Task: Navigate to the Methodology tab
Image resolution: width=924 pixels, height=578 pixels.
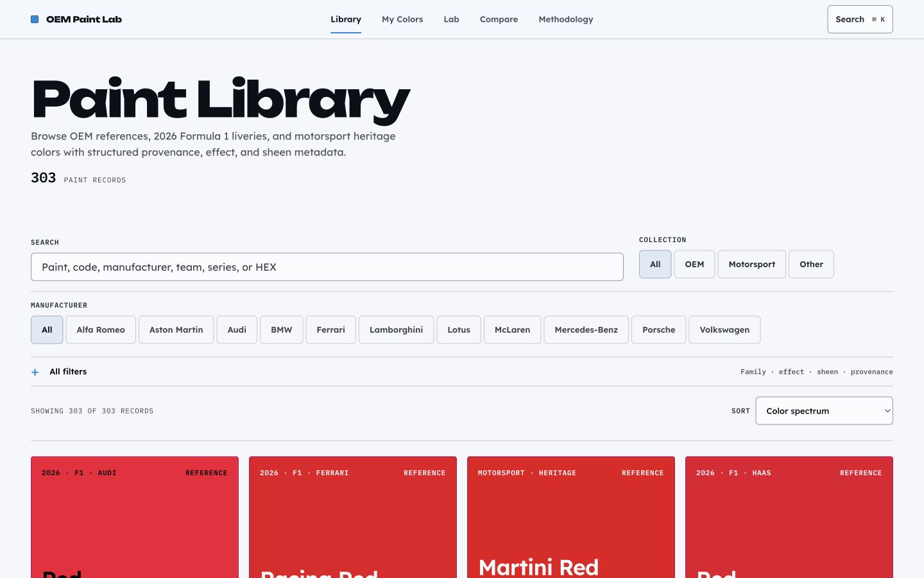Action: tap(566, 19)
